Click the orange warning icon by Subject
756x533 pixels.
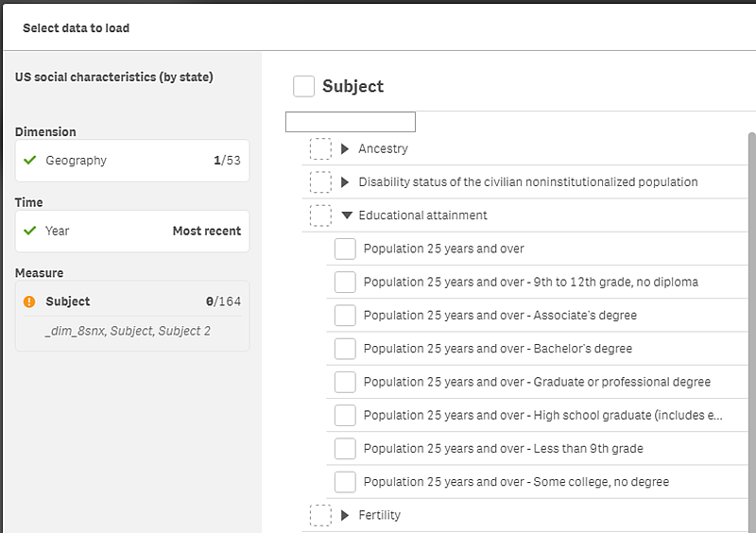[x=29, y=301]
